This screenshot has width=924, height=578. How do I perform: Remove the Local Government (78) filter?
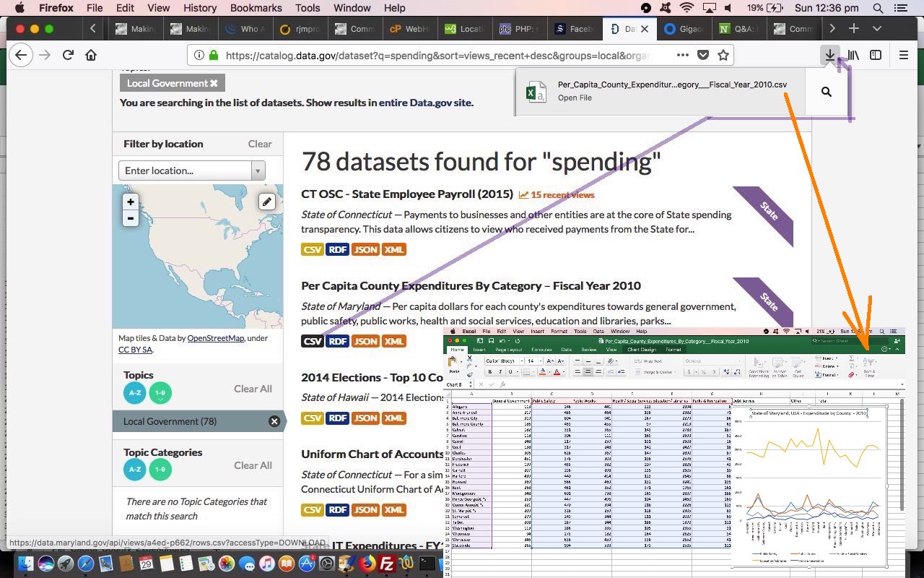[274, 421]
